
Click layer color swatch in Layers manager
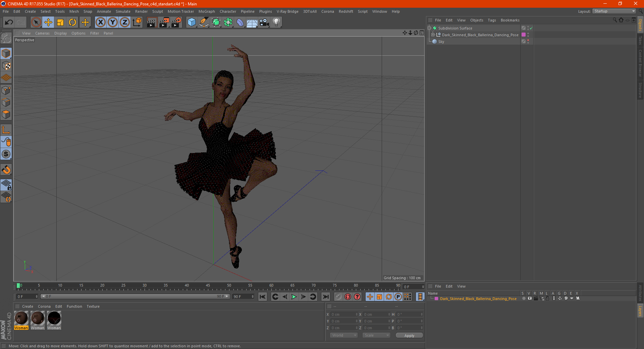[x=436, y=299]
